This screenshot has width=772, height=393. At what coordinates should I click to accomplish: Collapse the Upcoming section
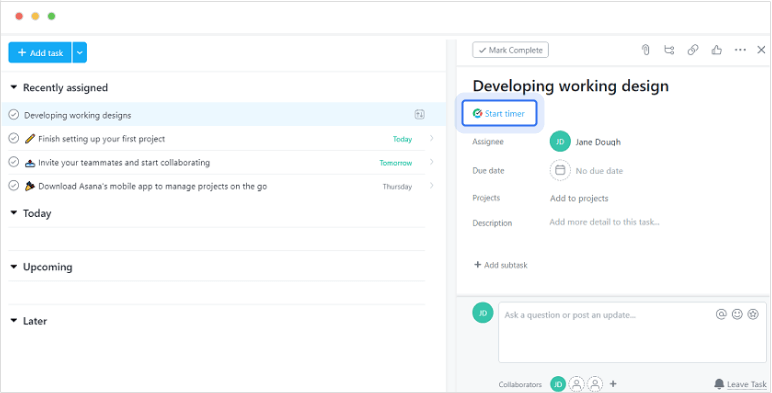point(14,266)
